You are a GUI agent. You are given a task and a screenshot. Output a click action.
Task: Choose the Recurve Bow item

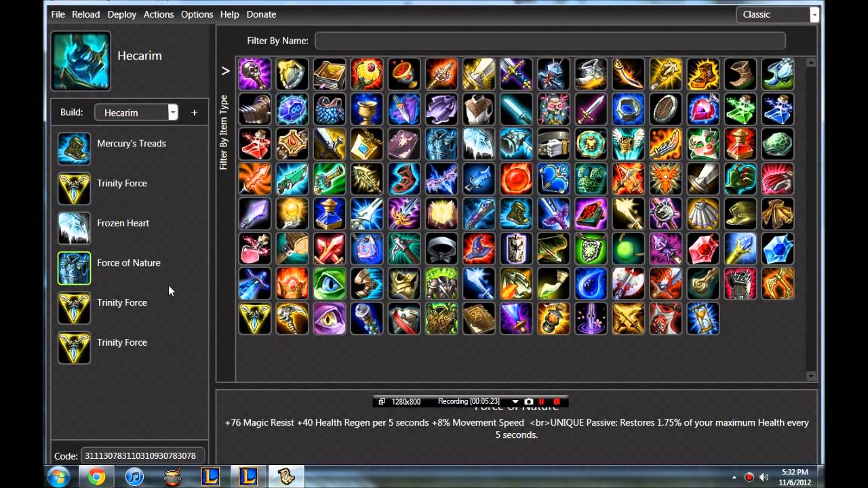point(553,249)
